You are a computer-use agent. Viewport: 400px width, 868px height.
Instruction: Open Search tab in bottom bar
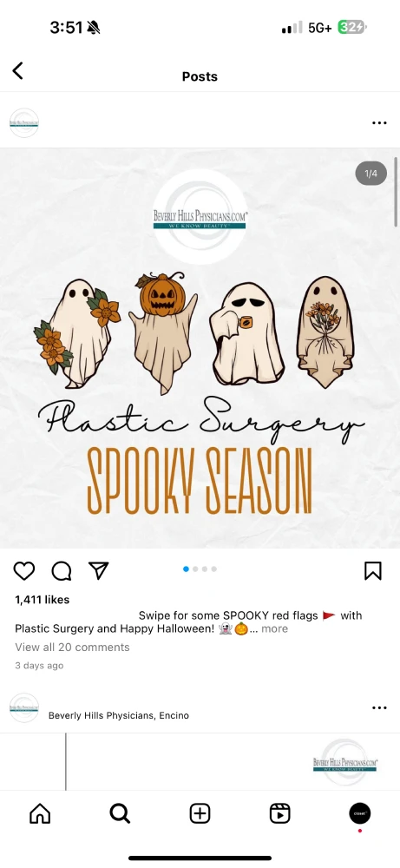tap(120, 813)
